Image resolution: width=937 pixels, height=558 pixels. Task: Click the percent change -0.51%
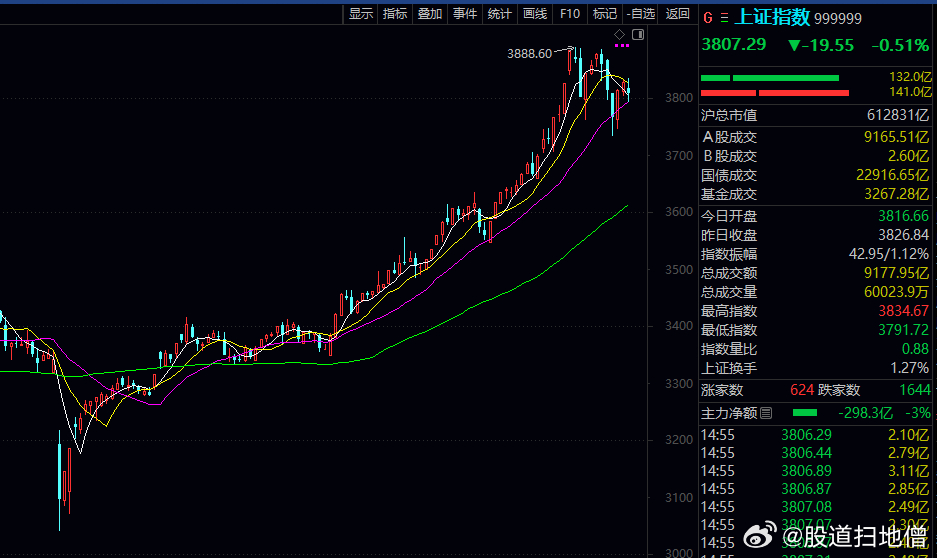[x=900, y=45]
